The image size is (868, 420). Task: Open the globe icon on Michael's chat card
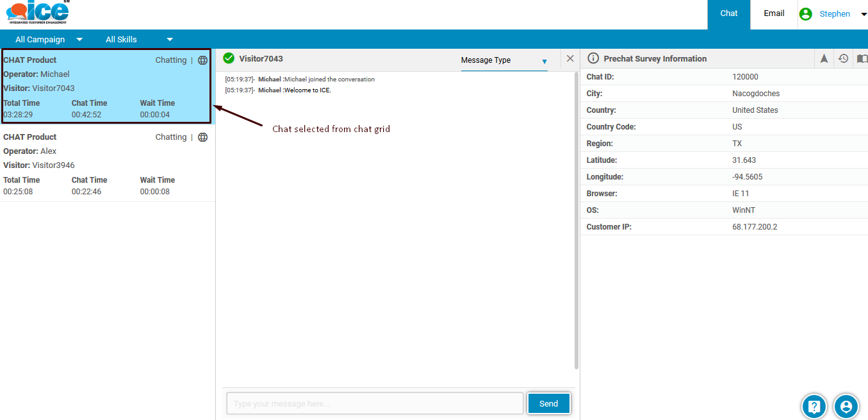(202, 60)
